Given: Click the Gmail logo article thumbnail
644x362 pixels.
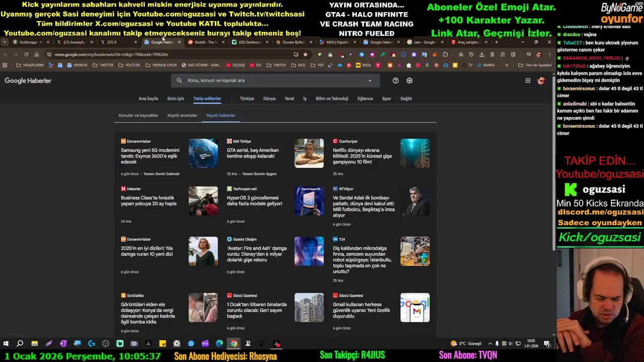Looking at the screenshot, I should pyautogui.click(x=415, y=308).
